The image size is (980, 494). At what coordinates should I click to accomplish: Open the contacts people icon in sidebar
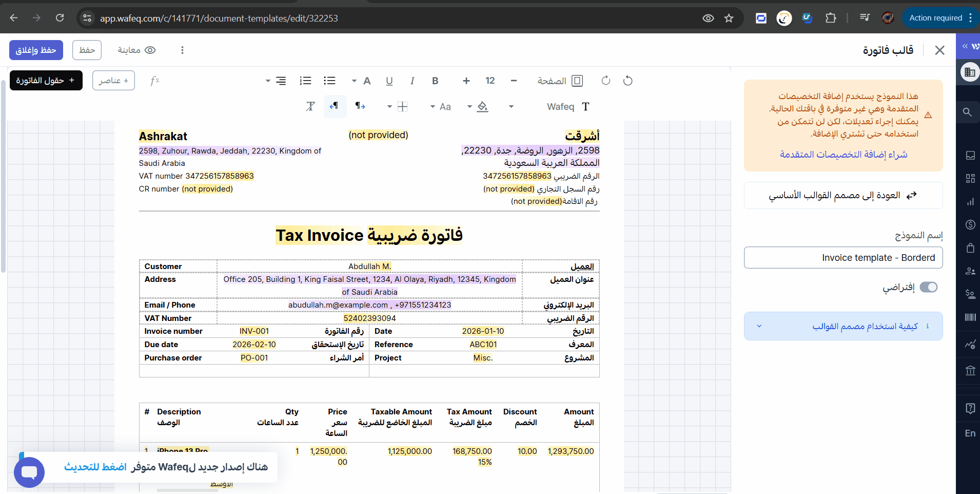click(970, 271)
